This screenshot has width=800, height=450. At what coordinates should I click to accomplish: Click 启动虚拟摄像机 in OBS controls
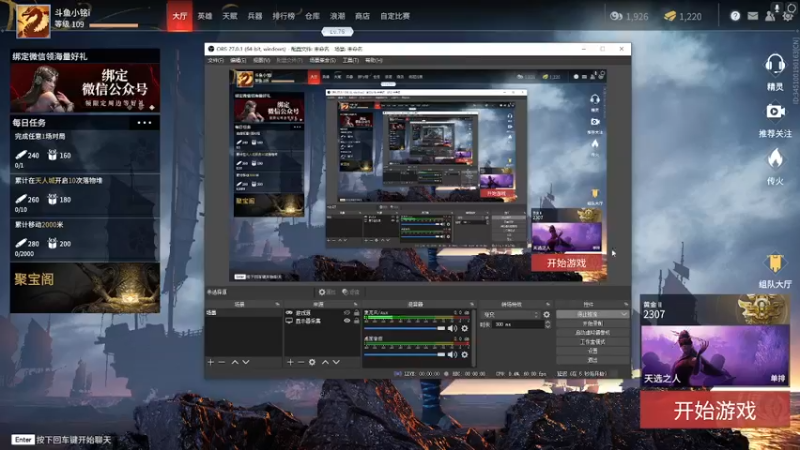pos(592,333)
